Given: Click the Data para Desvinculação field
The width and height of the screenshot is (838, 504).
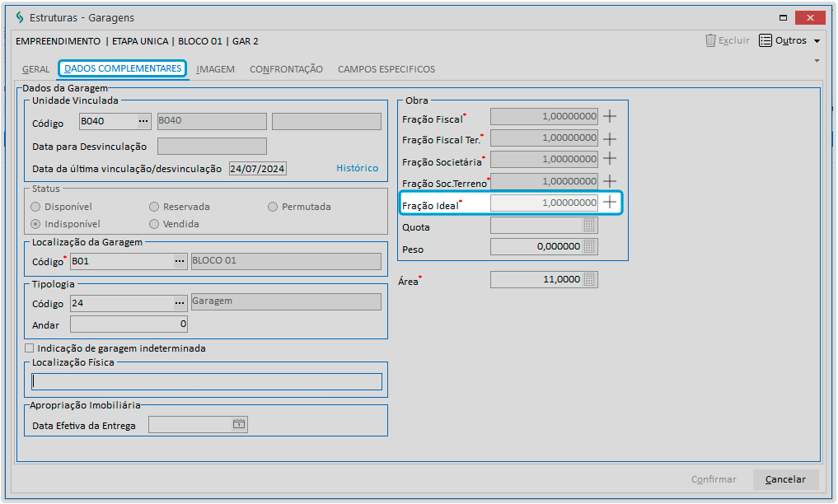Looking at the screenshot, I should 212,147.
